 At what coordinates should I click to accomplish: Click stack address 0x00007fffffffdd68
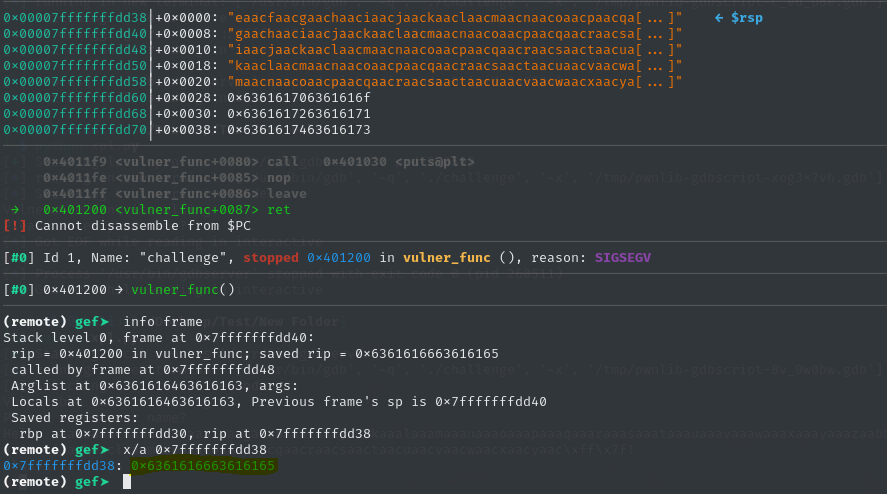pos(75,114)
